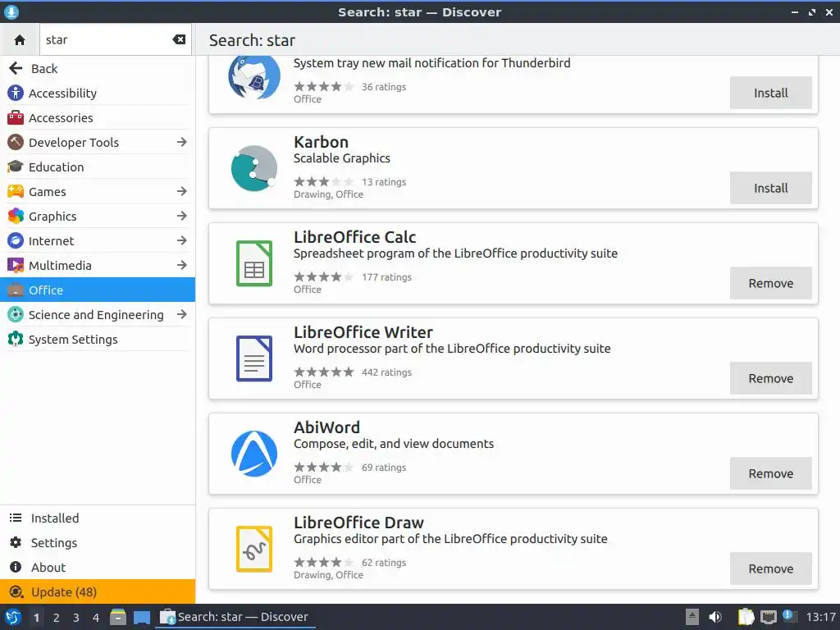
Task: Expand the Multimedia subcategories arrow
Action: coord(181,265)
